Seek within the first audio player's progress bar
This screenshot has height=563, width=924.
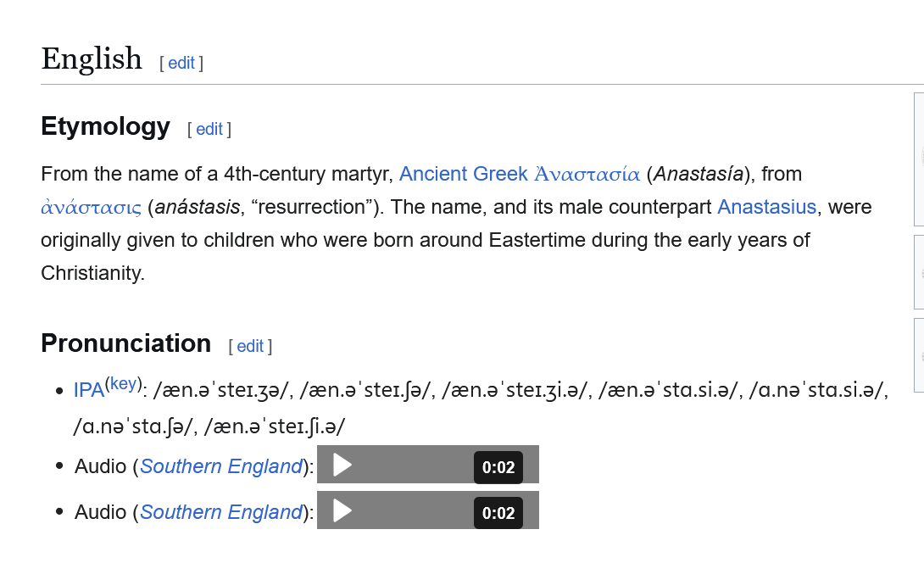pyautogui.click(x=413, y=465)
